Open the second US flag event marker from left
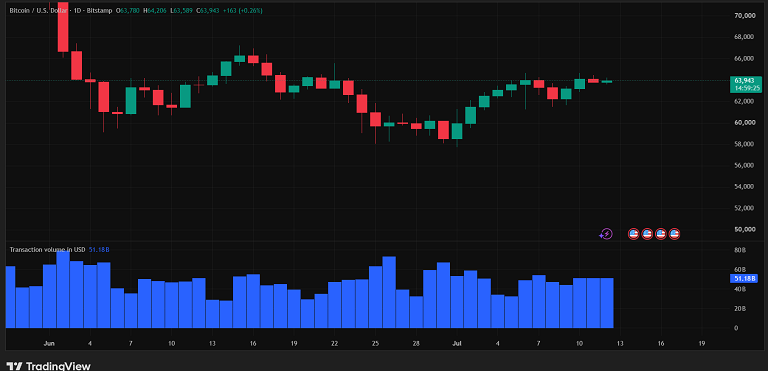This screenshot has height=371, width=768. (647, 234)
